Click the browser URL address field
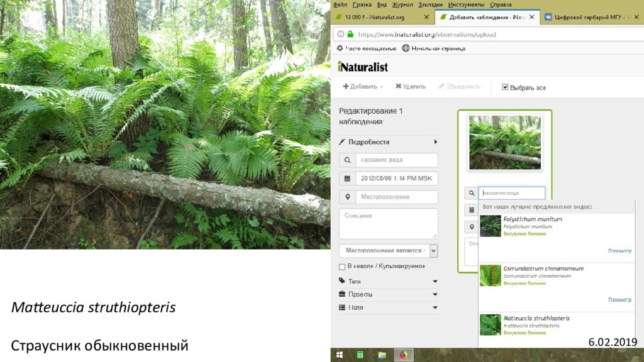 coord(489,34)
